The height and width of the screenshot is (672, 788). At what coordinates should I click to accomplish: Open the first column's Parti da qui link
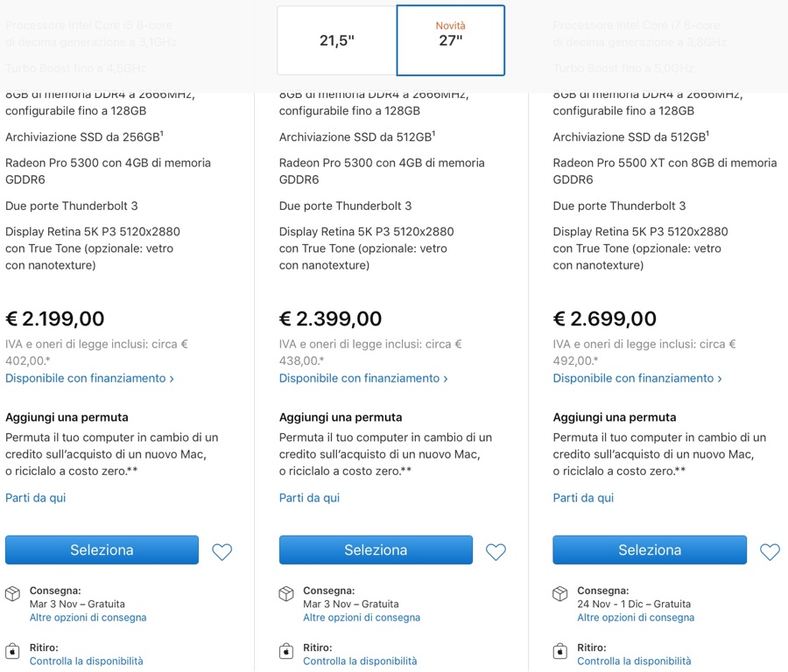[36, 498]
